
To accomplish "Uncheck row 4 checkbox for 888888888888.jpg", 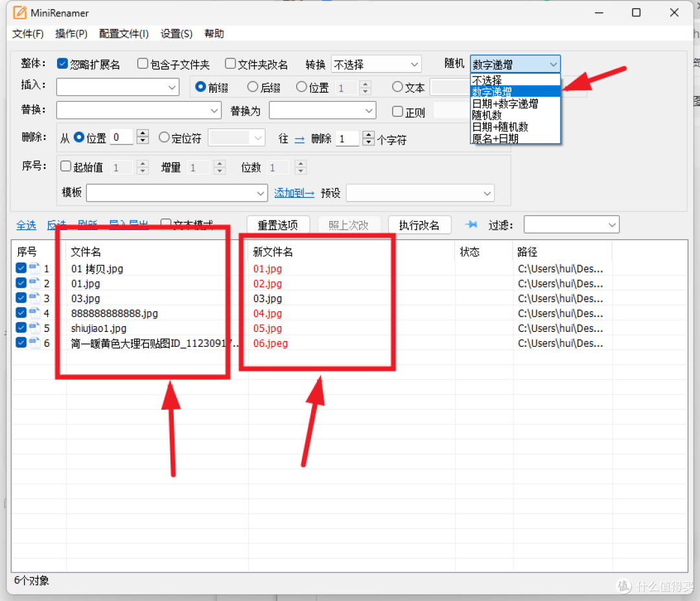I will (21, 312).
